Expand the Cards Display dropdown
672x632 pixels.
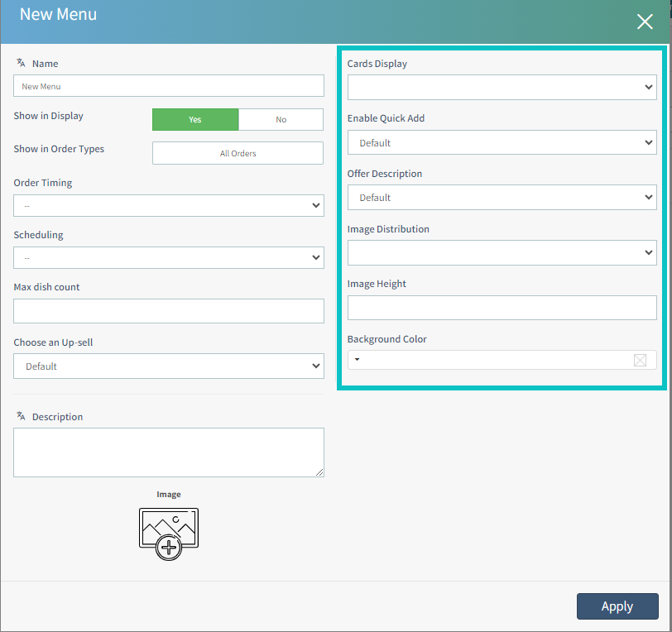tap(502, 87)
